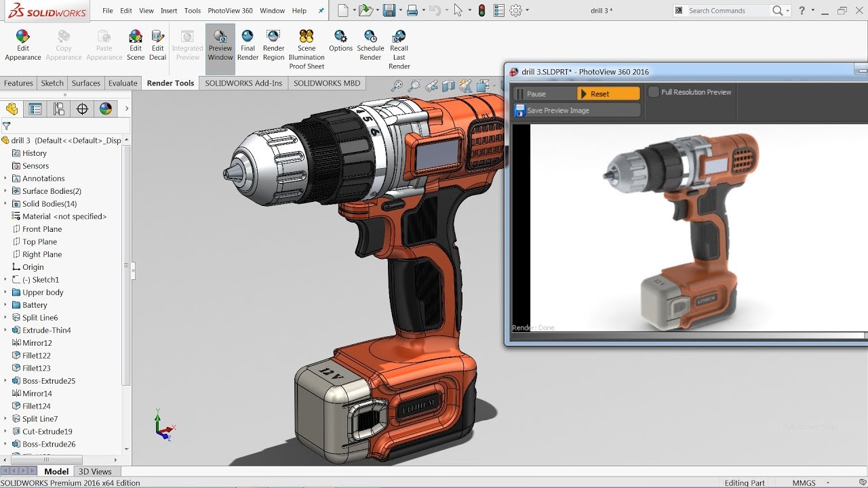Click Recall Last Render icon
This screenshot has width=868, height=488.
(x=399, y=38)
